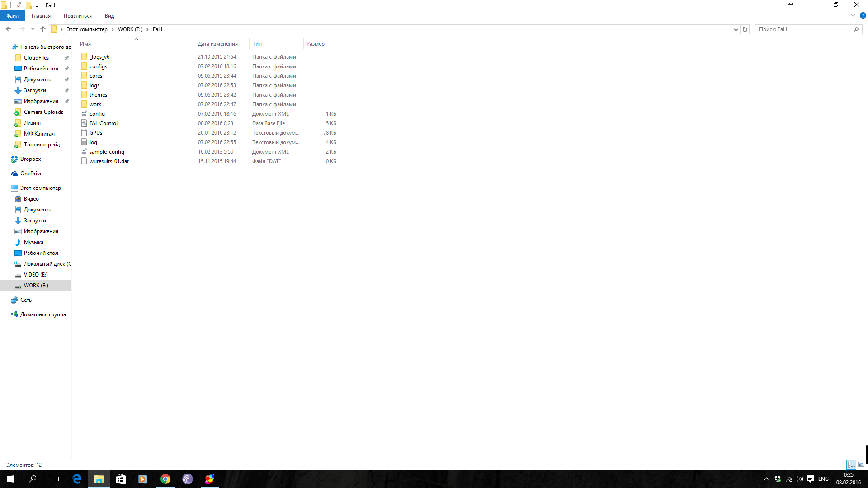Expand the ribbon with chevron arrow
The height and width of the screenshot is (488, 868).
853,15
